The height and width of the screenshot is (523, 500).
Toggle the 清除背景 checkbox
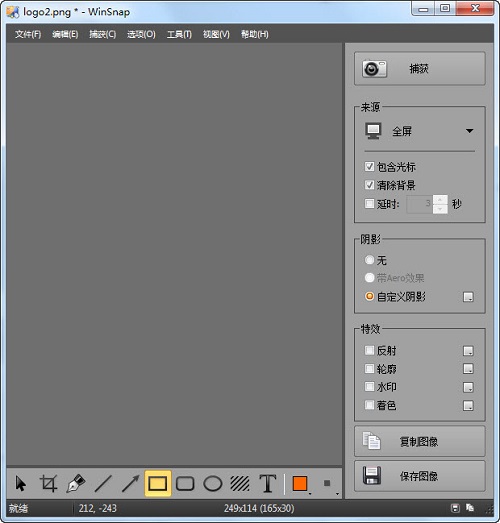pos(369,185)
